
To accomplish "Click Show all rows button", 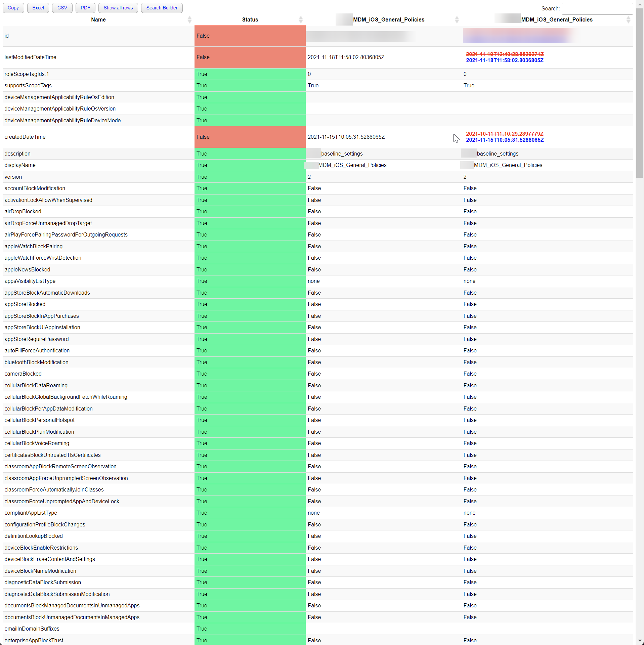I will [118, 8].
